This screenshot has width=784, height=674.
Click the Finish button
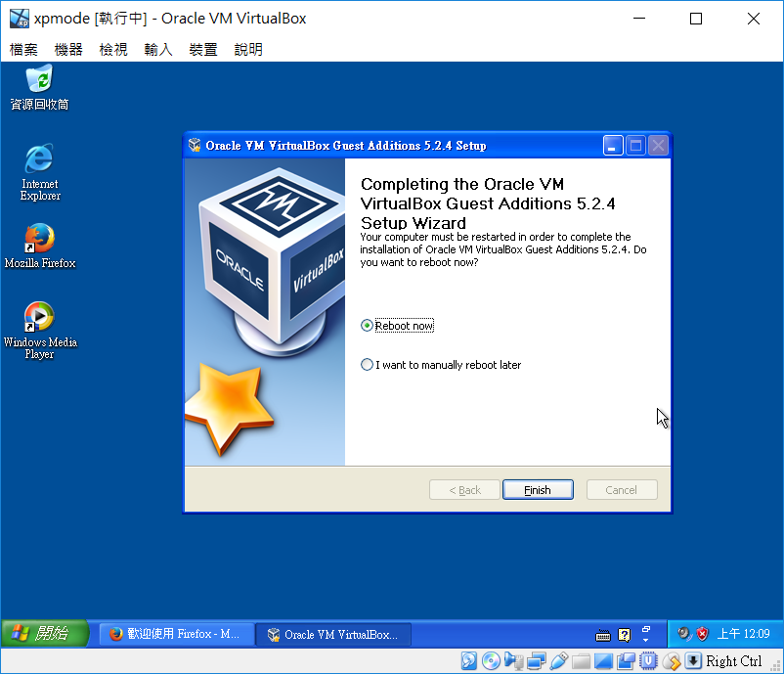(538, 489)
